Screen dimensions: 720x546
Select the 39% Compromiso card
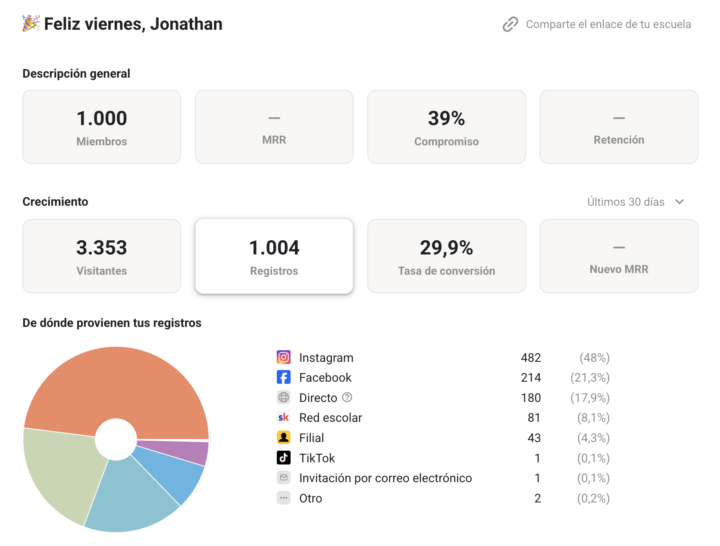point(446,127)
